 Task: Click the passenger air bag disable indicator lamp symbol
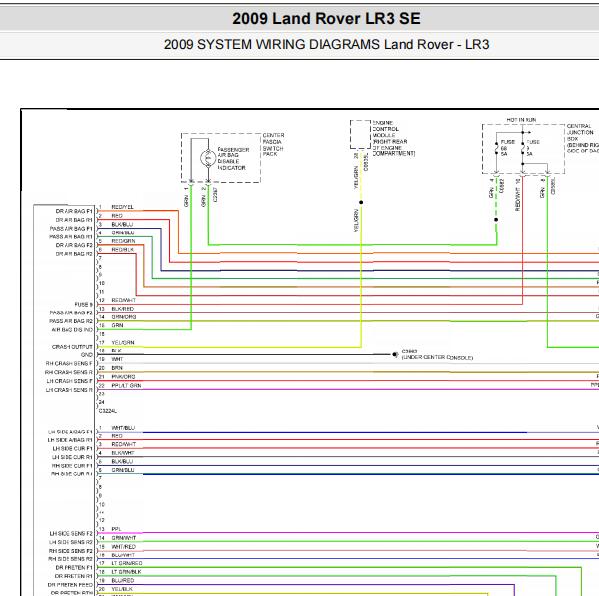click(x=208, y=158)
